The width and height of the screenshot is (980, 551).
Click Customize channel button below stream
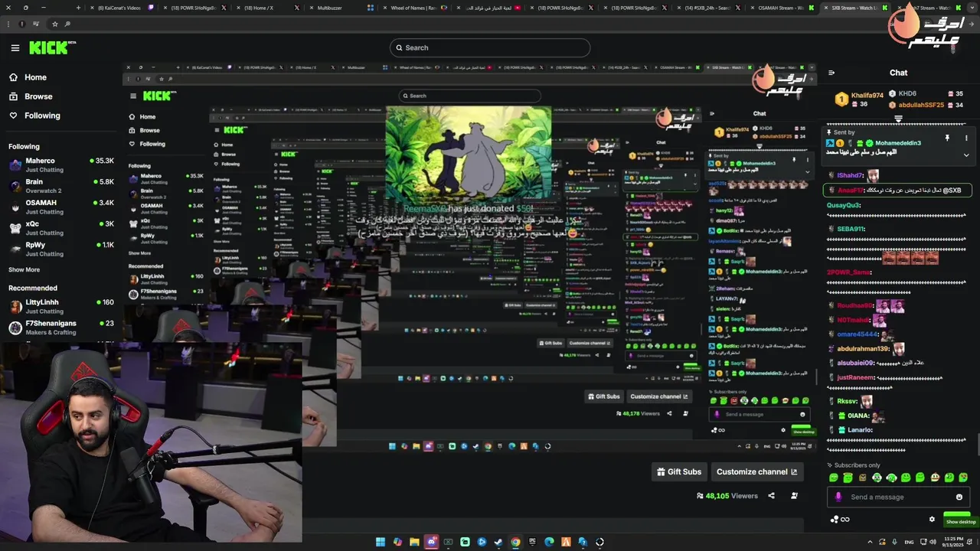click(x=756, y=471)
